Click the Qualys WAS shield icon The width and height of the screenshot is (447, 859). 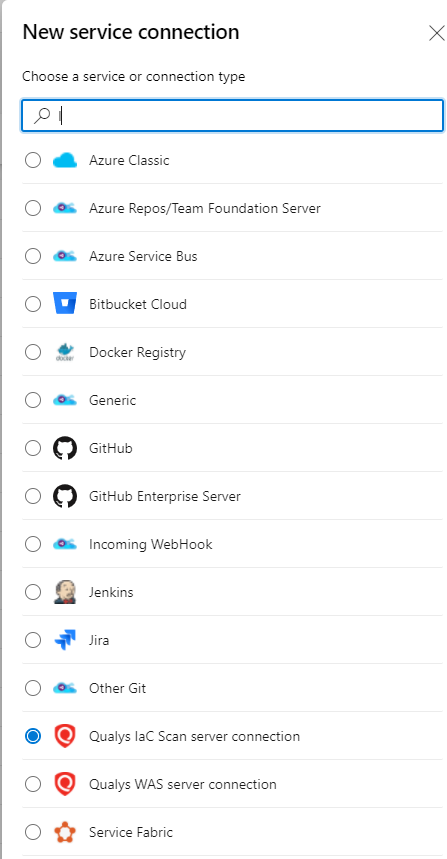65,784
